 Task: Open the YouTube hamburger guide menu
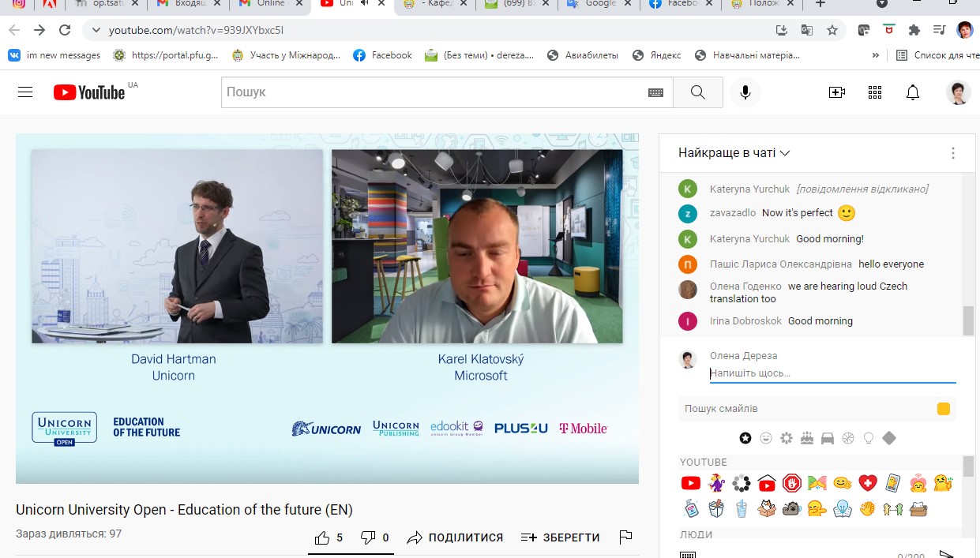click(x=25, y=92)
